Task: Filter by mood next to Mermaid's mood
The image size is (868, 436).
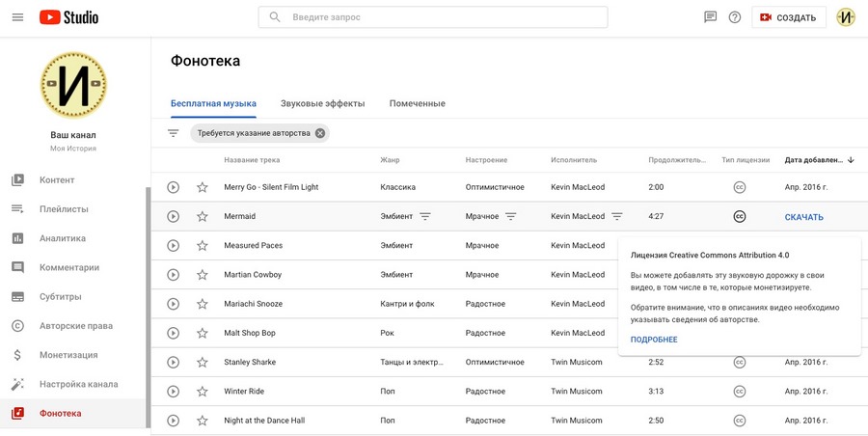Action: click(511, 217)
